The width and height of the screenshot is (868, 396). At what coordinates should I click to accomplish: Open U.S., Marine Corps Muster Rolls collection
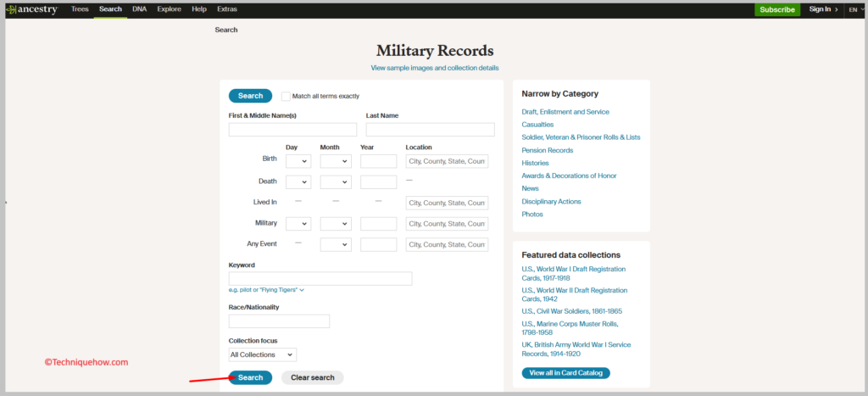click(570, 328)
